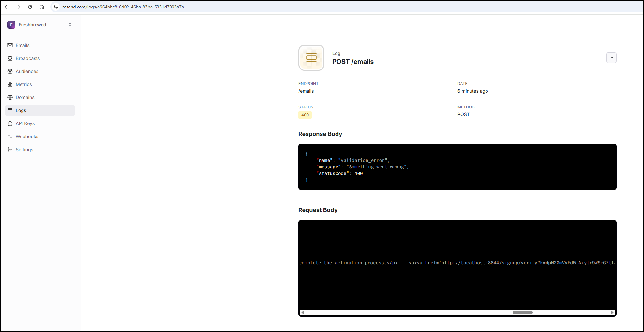Click the scrollbar right arrow in Request Body

click(x=612, y=312)
